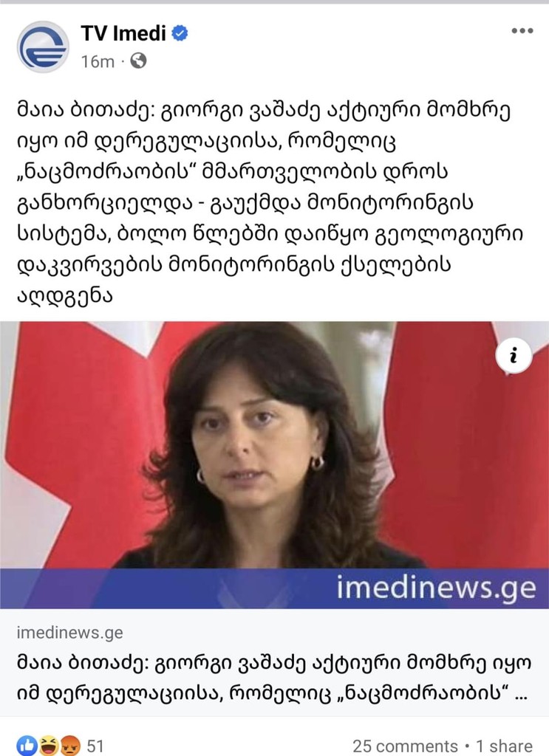The height and width of the screenshot is (756, 549).
Task: Open the three-dot post options menu
Action: (x=522, y=31)
